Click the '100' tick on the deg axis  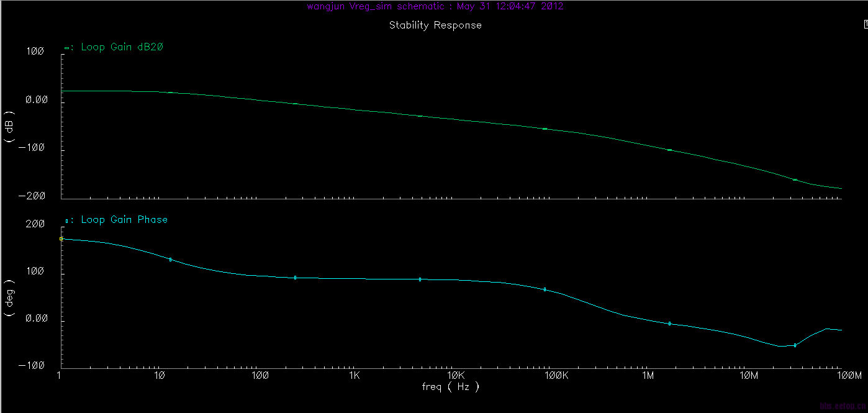click(35, 272)
